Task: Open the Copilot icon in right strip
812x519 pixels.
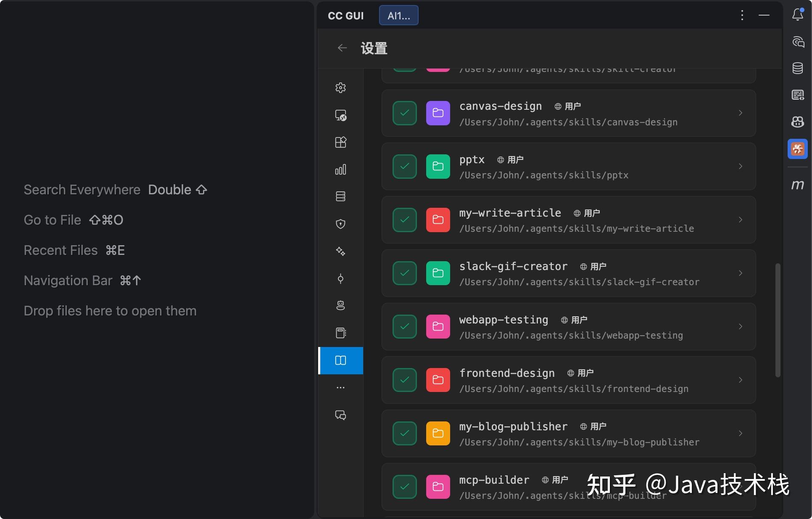Action: point(797,122)
